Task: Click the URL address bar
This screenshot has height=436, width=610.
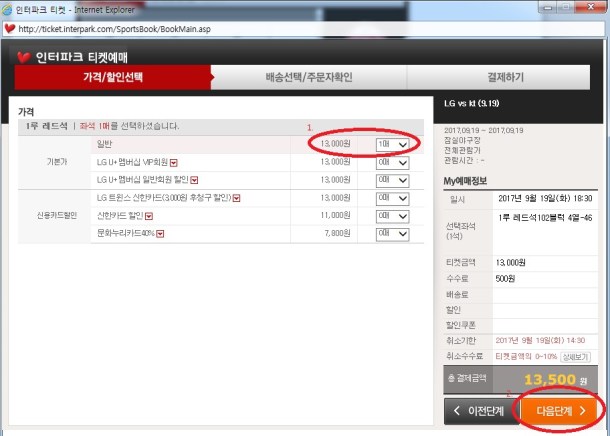Action: (303, 29)
